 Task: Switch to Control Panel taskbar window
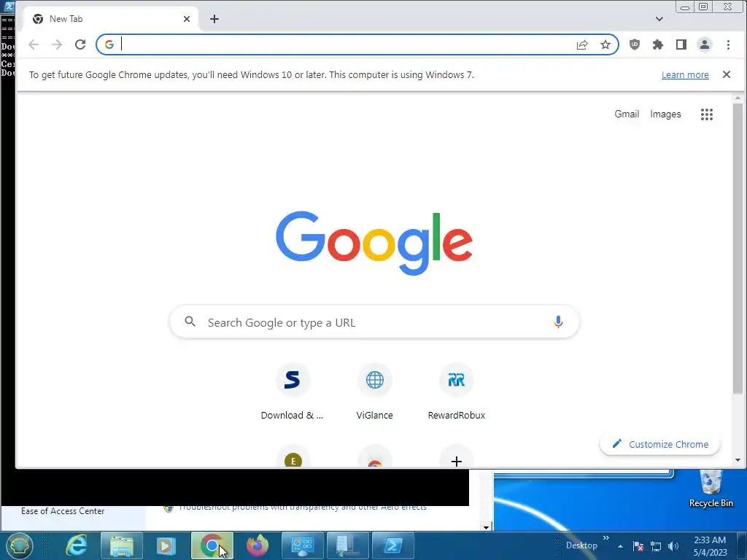coord(303,545)
